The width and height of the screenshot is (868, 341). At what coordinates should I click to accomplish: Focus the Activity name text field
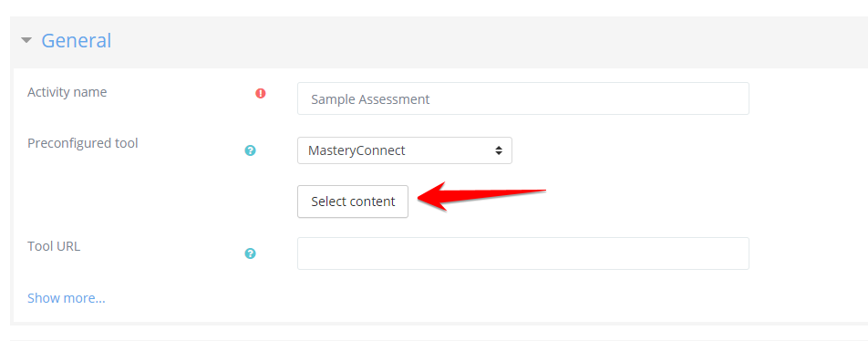tap(523, 98)
